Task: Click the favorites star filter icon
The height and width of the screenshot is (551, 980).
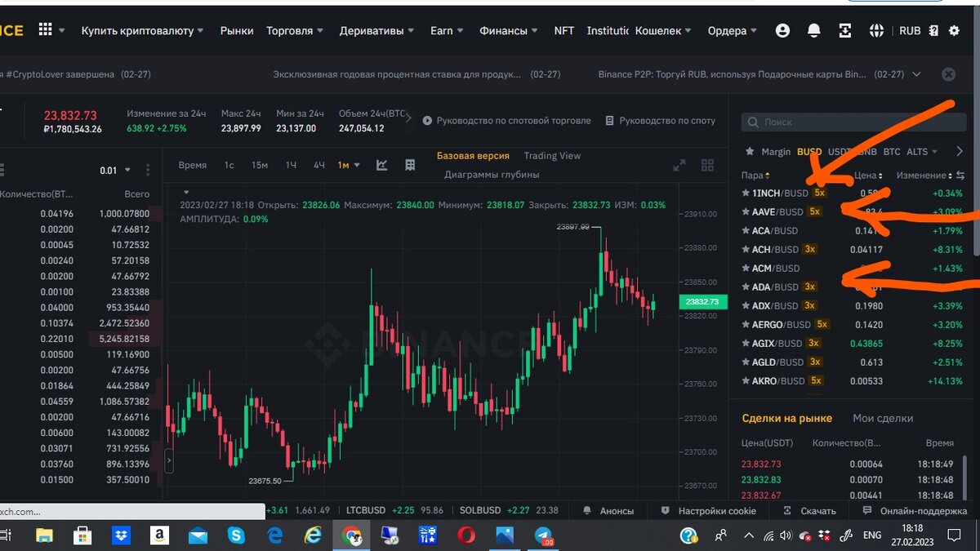Action: 749,152
